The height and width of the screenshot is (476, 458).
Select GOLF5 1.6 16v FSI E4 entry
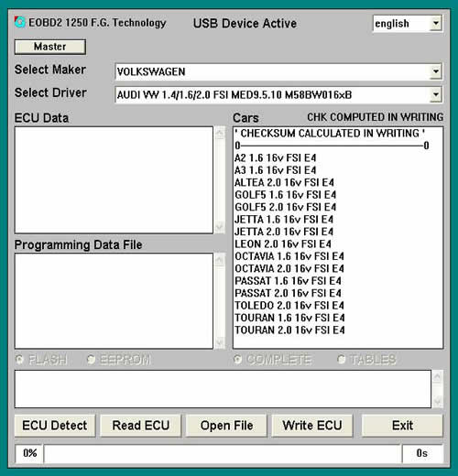286,195
